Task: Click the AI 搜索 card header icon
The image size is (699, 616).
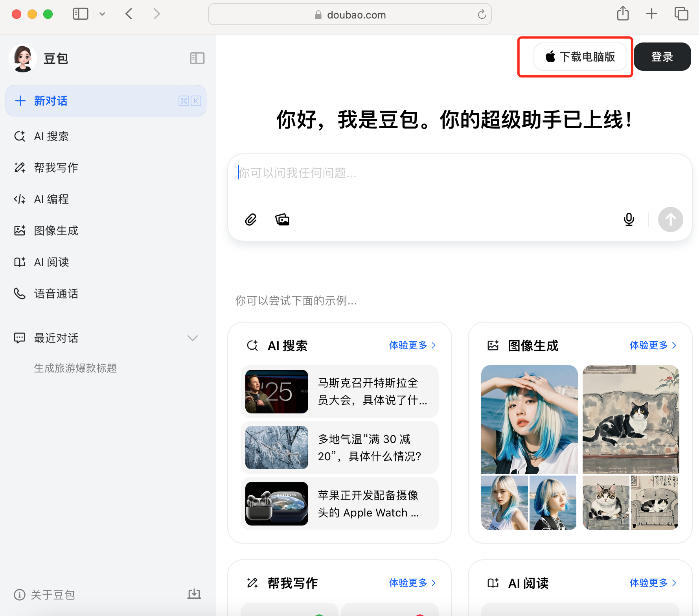Action: (x=252, y=345)
